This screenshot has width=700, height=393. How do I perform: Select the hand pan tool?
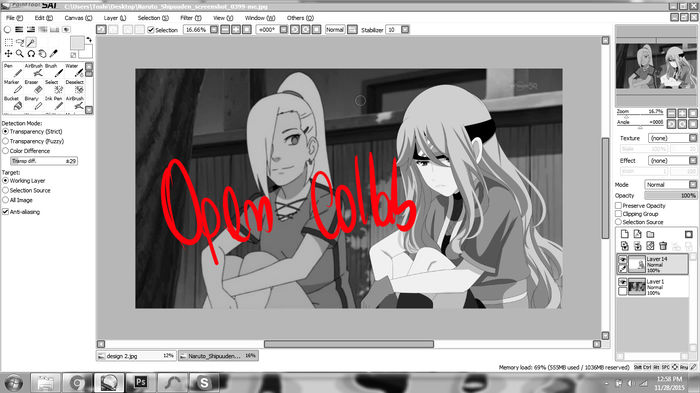(x=42, y=54)
